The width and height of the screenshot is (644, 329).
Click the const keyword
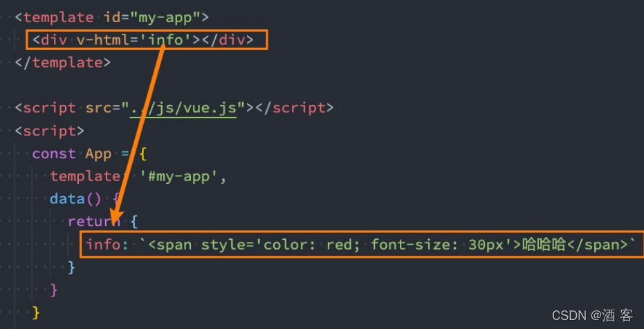point(54,153)
